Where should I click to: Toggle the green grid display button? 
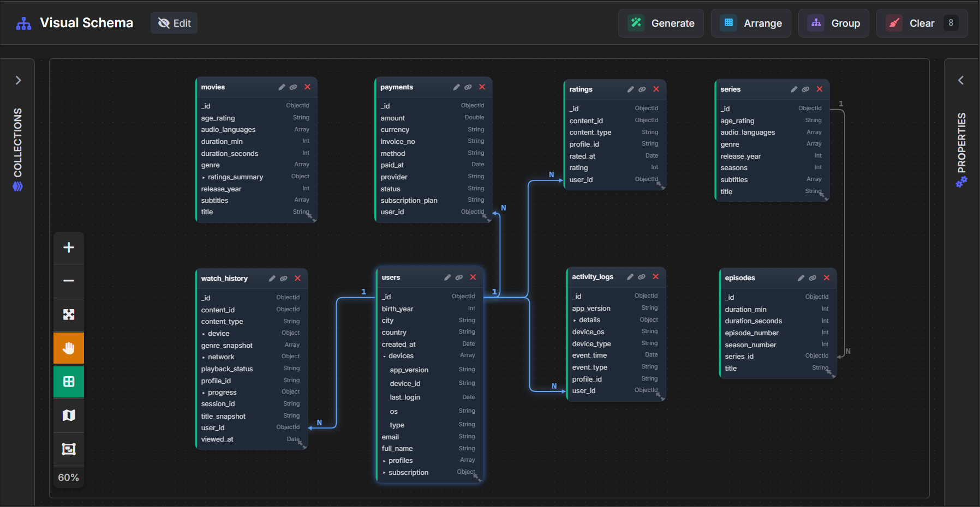(69, 382)
